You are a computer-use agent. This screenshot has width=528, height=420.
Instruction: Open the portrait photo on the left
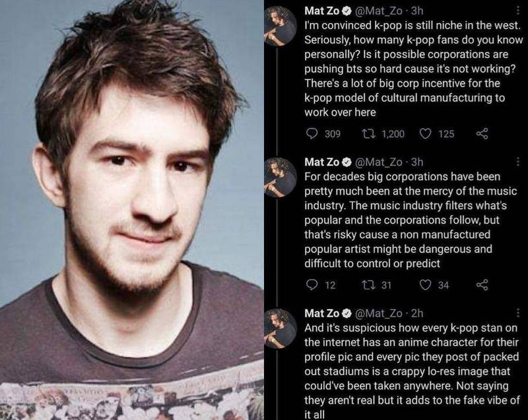[131, 210]
